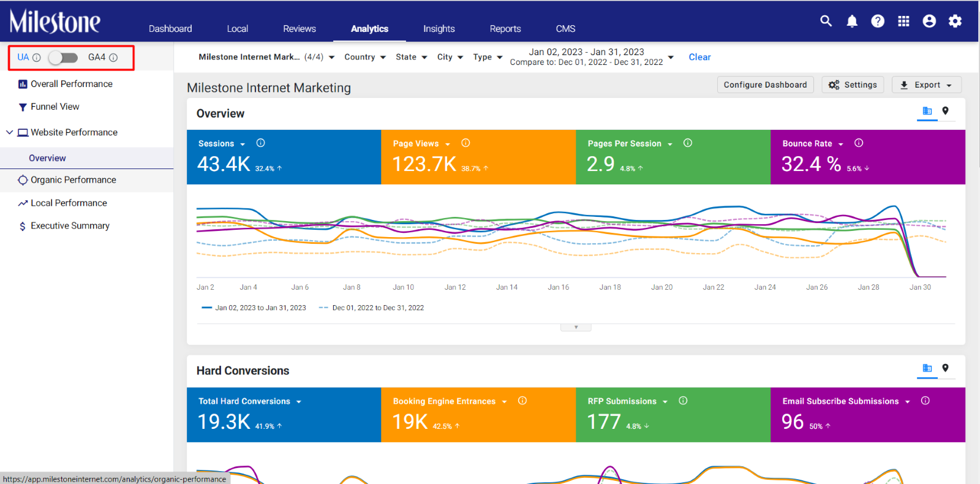The image size is (980, 484).
Task: Switch Overview section to chart view
Action: [x=927, y=111]
